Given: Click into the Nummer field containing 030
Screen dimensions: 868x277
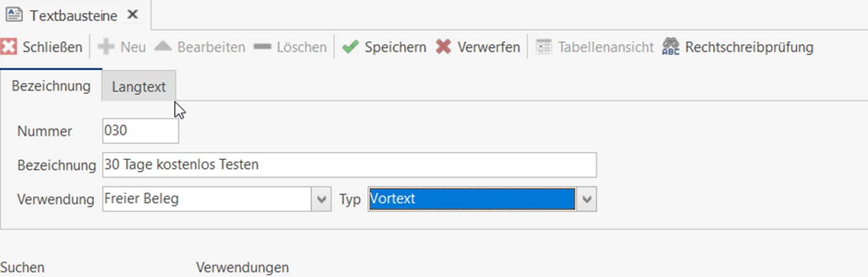Looking at the screenshot, I should [x=141, y=131].
